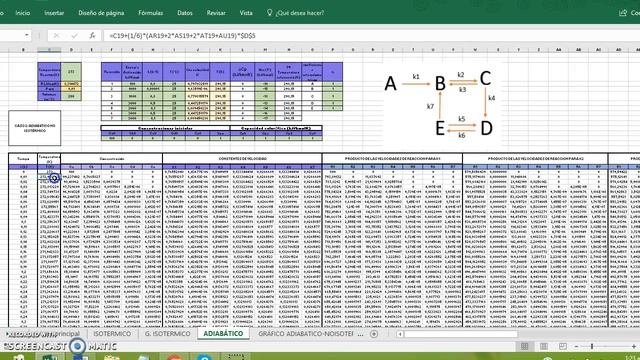Open the Revisar ribbon tab
The width and height of the screenshot is (640, 360).
216,13
